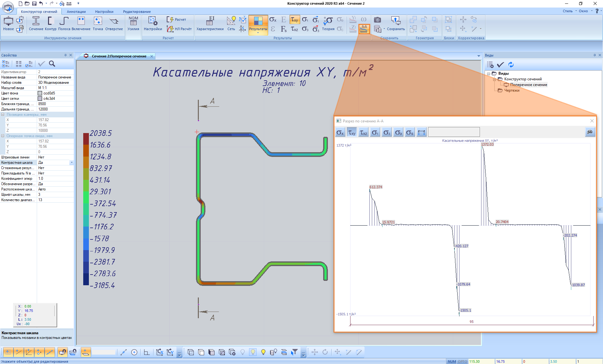Viewport: 603px width, 364px height.
Task: Toggle the snap to grid button
Action: point(8,352)
